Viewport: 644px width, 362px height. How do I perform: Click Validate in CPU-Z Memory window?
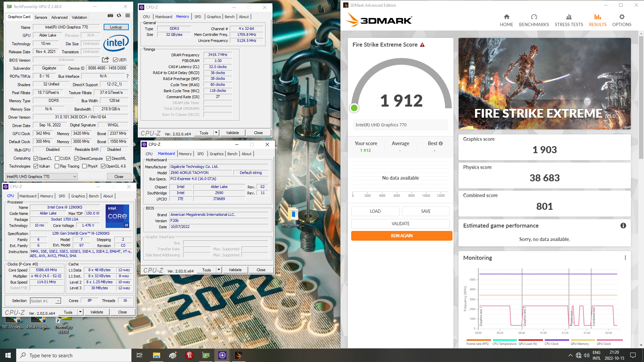pos(232,133)
